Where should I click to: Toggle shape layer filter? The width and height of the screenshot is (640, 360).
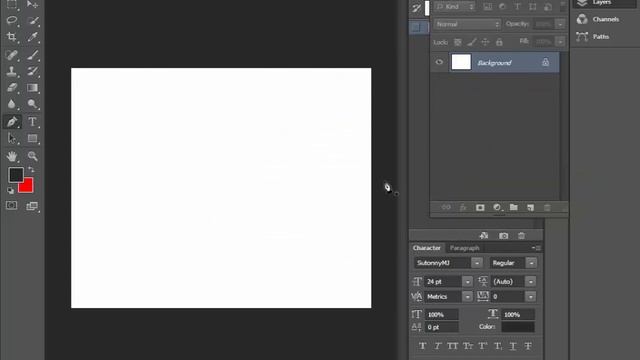pyautogui.click(x=533, y=7)
